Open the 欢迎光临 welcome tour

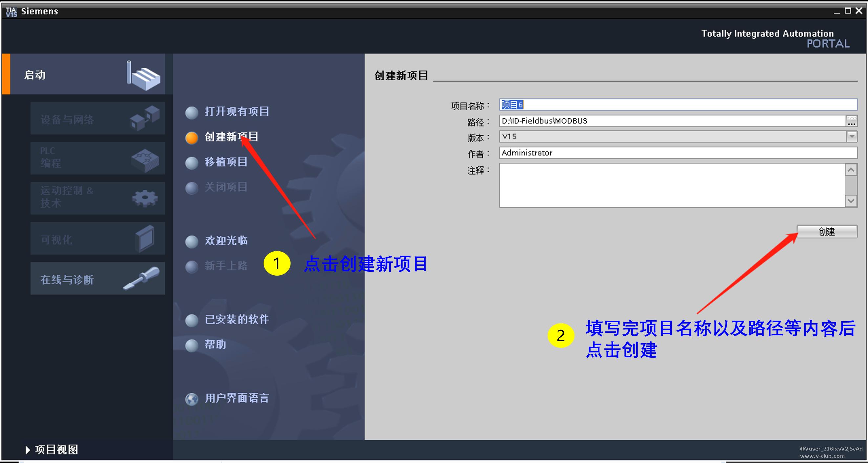pos(226,241)
